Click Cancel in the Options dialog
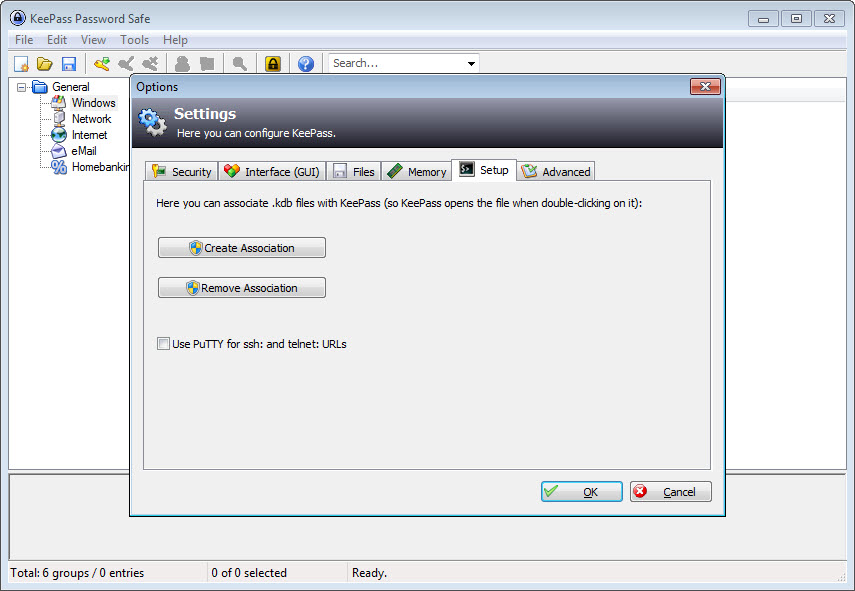This screenshot has height=591, width=855. coord(671,491)
